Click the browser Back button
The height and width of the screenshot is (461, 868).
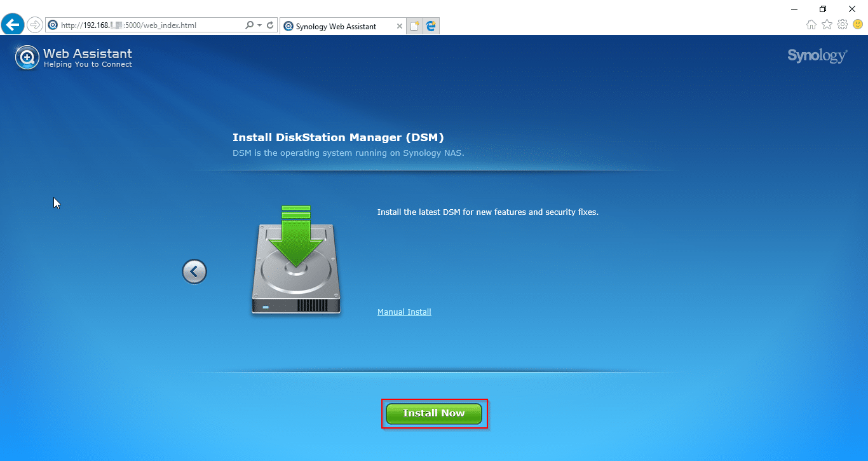pos(13,25)
